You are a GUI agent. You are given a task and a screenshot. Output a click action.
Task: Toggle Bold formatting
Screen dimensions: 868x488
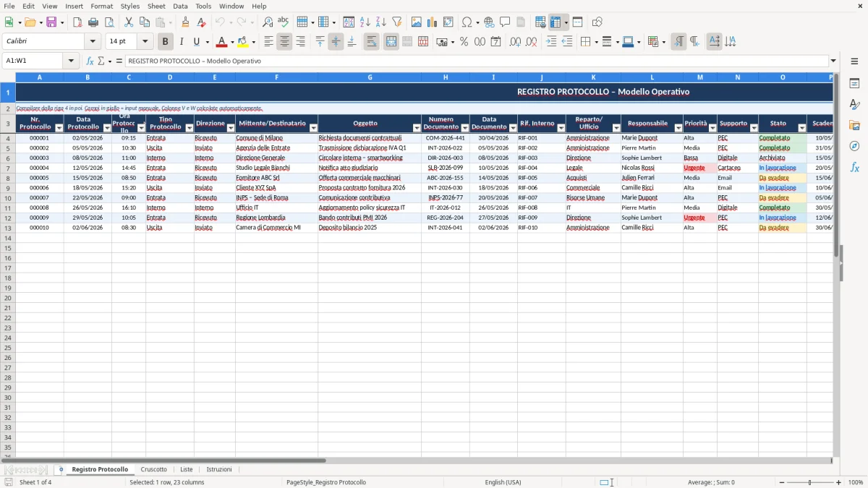tap(165, 42)
